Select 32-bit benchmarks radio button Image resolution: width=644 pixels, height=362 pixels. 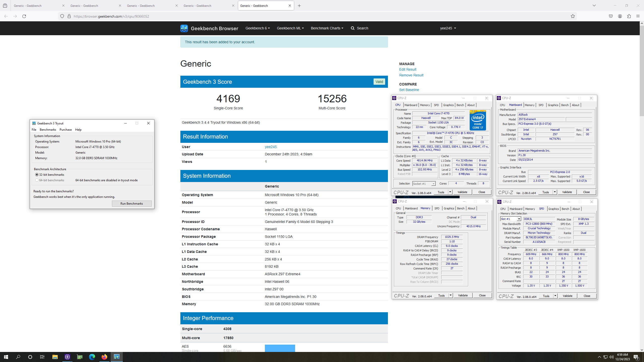click(37, 175)
